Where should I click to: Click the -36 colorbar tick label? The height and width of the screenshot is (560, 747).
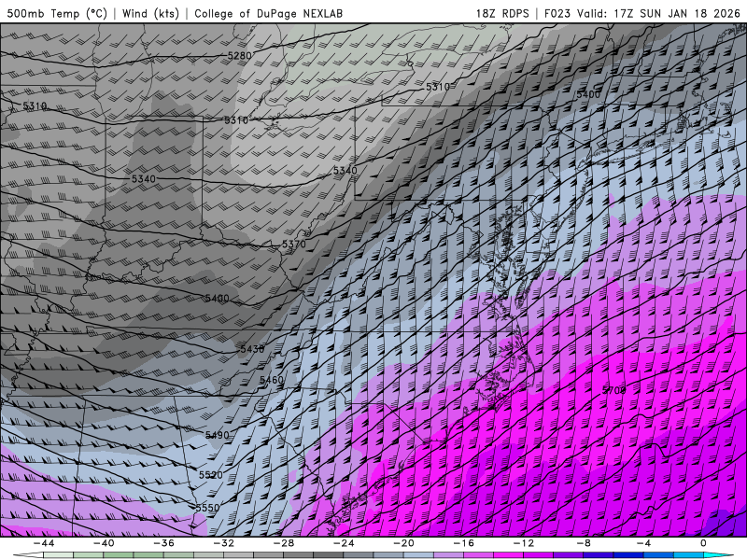click(164, 543)
